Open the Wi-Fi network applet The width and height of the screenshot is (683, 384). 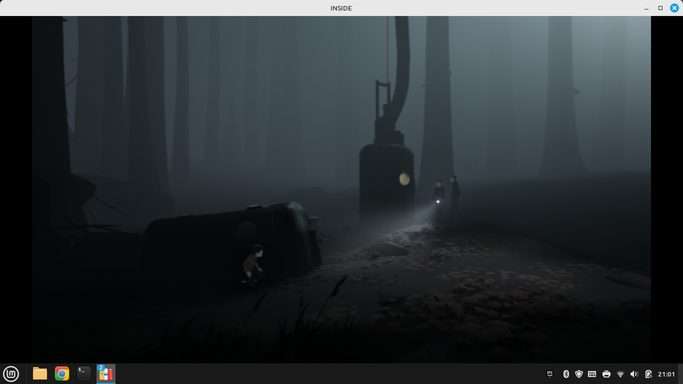pyautogui.click(x=620, y=374)
